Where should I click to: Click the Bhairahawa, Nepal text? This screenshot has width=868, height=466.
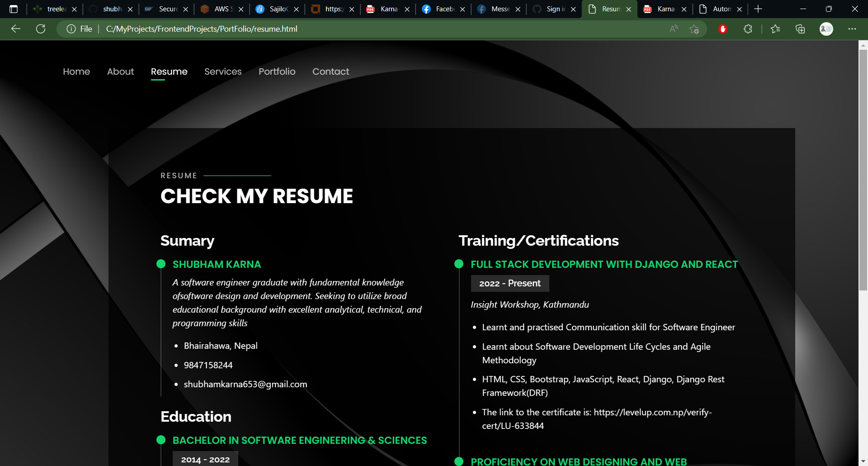[221, 346]
